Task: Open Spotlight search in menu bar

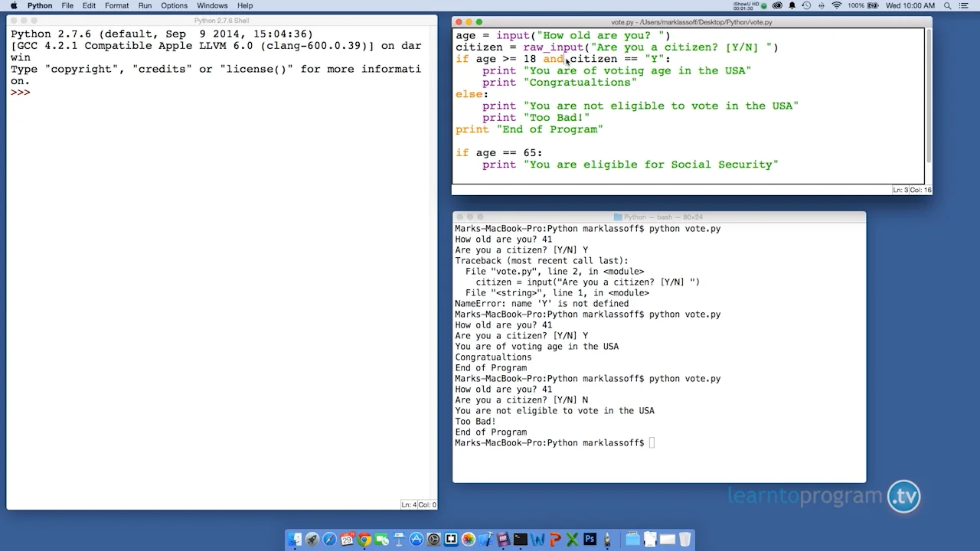Action: [948, 5]
